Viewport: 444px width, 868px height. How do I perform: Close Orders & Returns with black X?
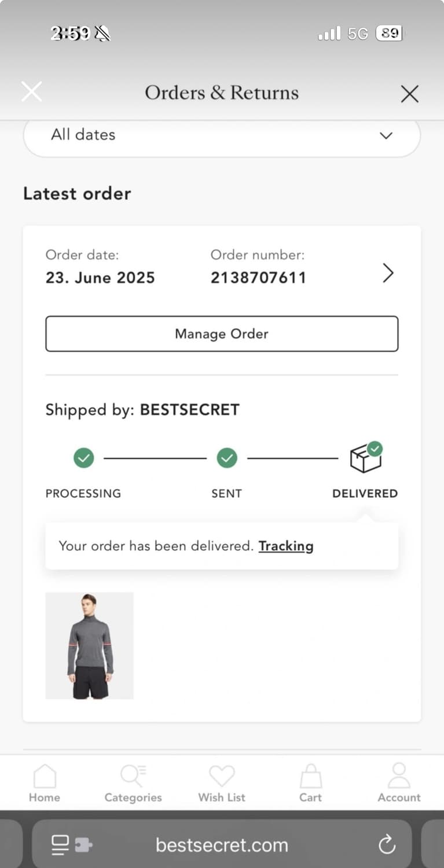pyautogui.click(x=410, y=94)
